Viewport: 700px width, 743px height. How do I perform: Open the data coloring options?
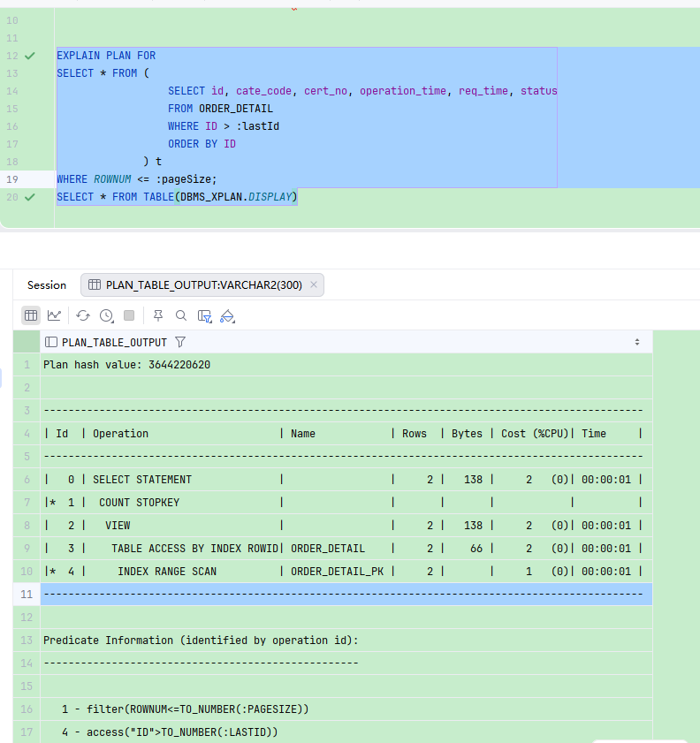[226, 315]
